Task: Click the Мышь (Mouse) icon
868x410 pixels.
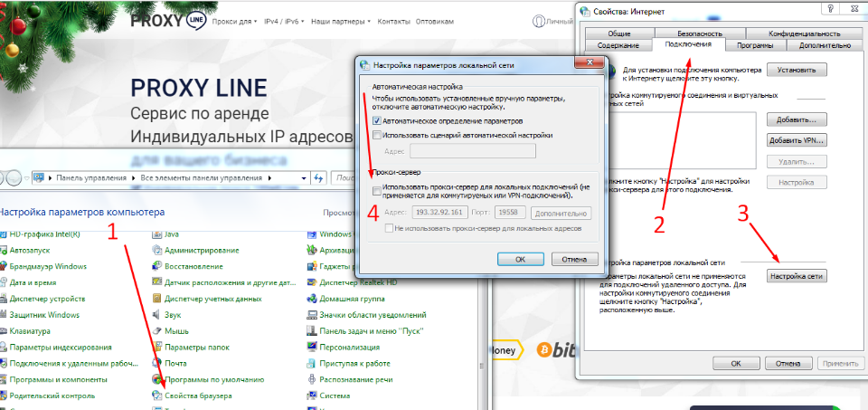Action: coord(157,331)
